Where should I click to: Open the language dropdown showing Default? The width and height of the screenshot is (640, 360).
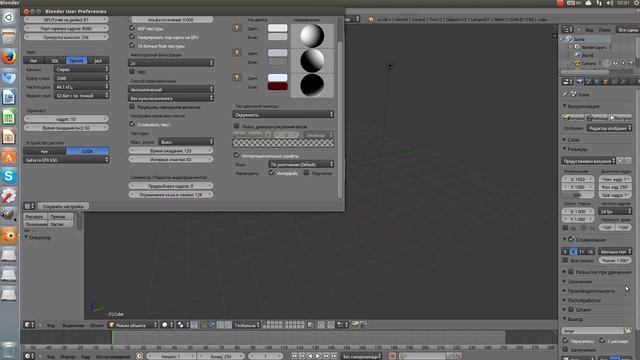pos(301,164)
